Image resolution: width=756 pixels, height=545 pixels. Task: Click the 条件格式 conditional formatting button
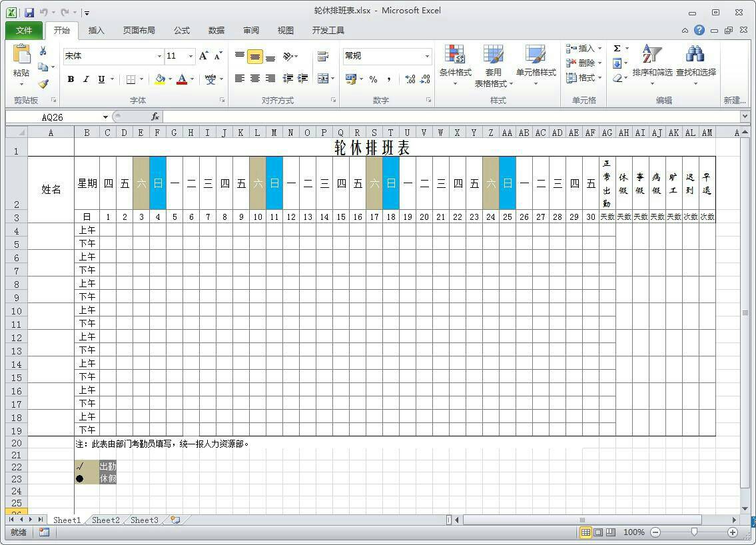coord(455,67)
